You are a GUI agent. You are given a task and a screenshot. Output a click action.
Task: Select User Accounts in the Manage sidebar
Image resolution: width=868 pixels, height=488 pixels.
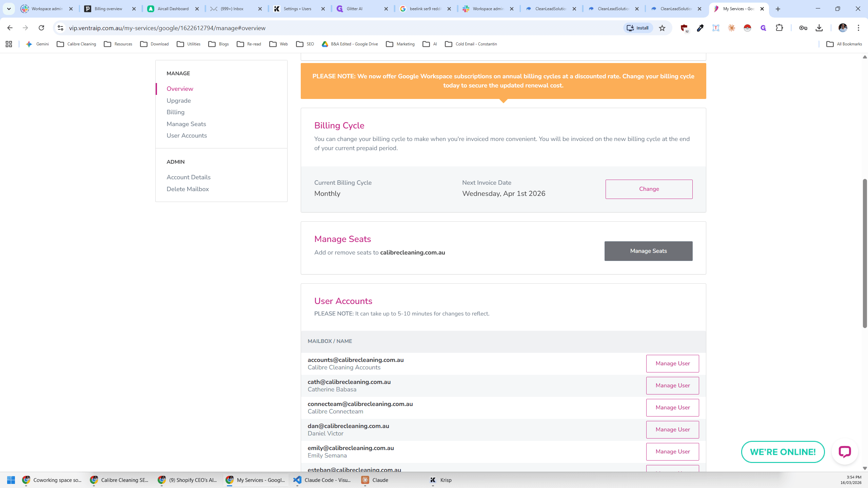point(186,136)
